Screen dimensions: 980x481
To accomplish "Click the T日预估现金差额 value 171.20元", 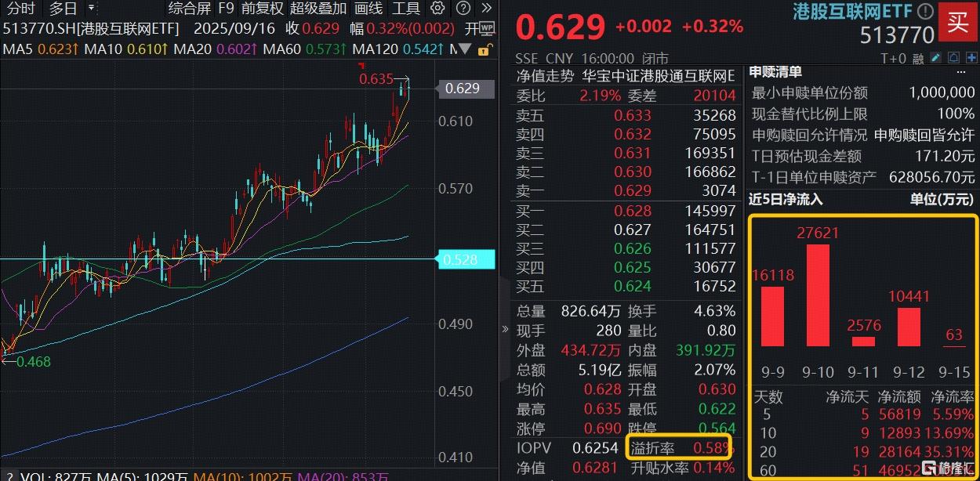I will (x=945, y=156).
